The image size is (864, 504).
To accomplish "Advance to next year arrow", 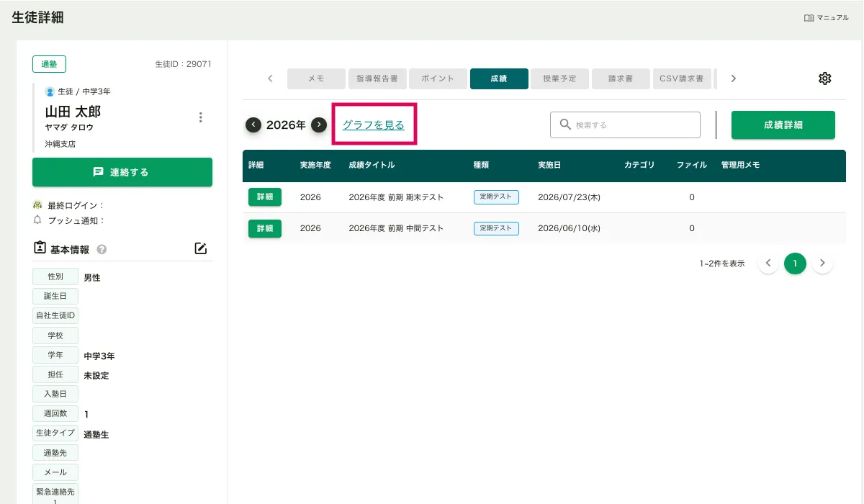I will (x=319, y=125).
